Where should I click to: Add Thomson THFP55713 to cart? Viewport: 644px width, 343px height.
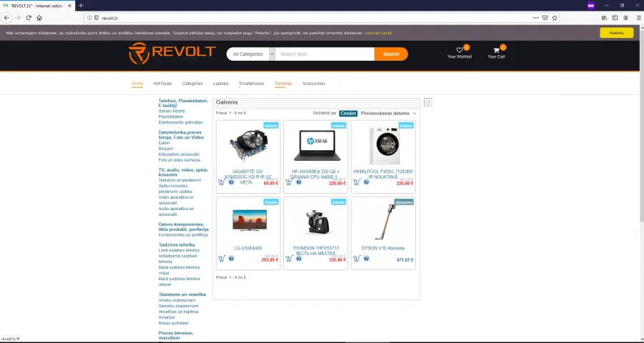pyautogui.click(x=289, y=259)
